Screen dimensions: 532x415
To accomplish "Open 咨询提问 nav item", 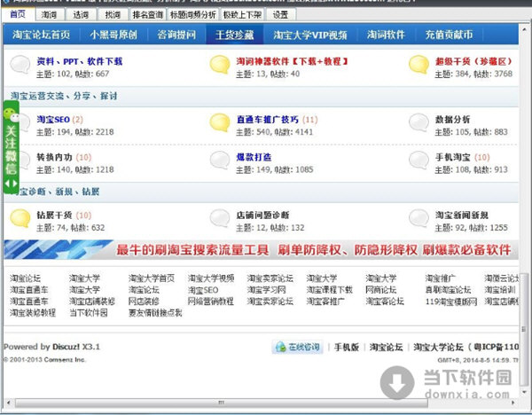I will [176, 35].
